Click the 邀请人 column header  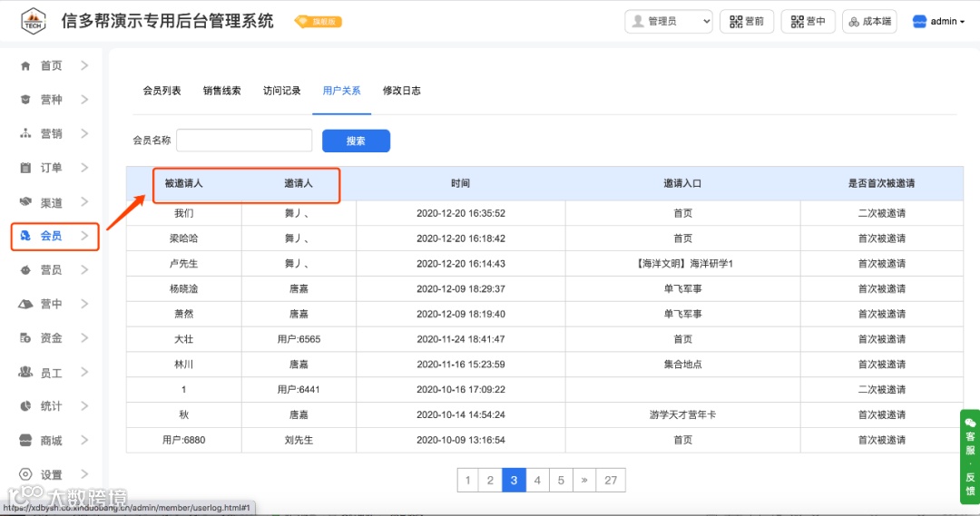(299, 183)
